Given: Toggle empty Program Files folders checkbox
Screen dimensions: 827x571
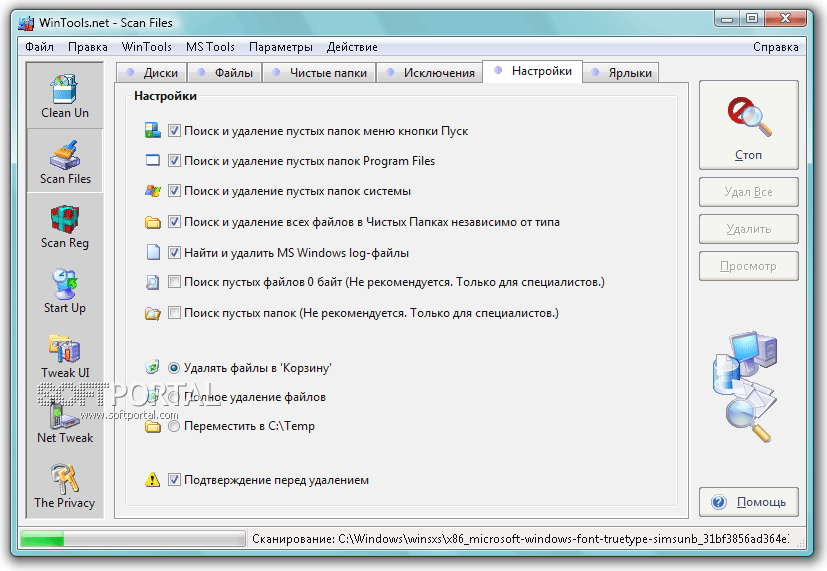Looking at the screenshot, I should pyautogui.click(x=174, y=160).
